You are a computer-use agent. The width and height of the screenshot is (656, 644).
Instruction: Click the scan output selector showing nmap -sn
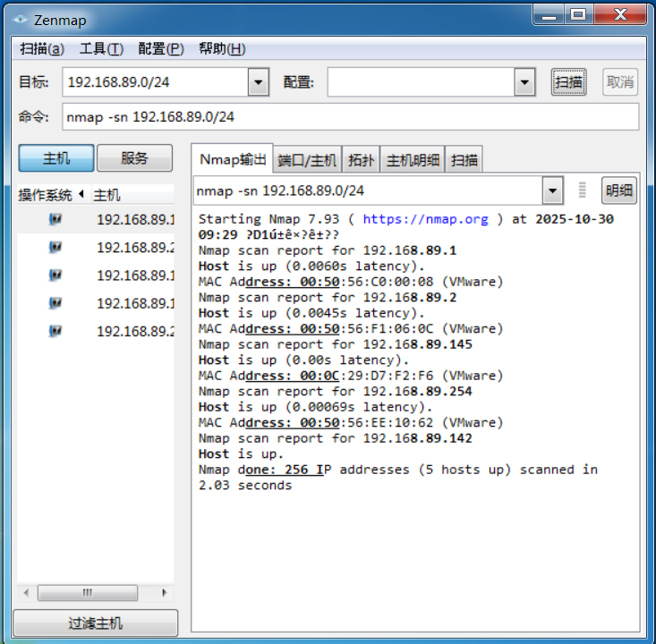(x=368, y=191)
